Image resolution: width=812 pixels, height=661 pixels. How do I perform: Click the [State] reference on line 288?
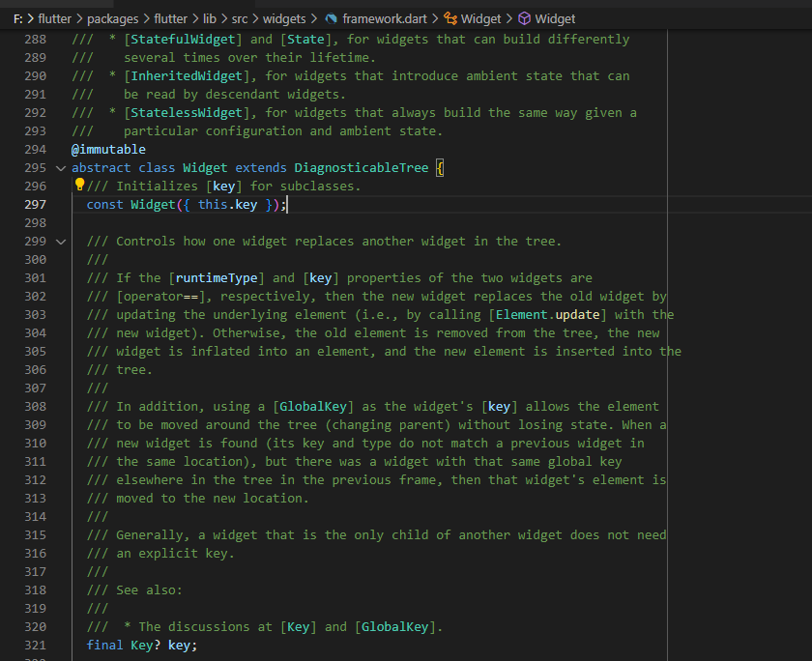305,40
